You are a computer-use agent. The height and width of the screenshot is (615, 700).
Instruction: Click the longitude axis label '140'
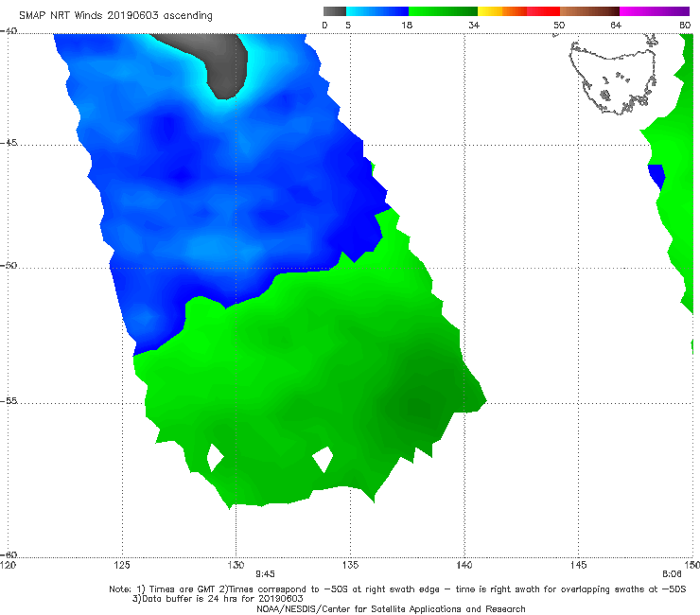click(464, 565)
